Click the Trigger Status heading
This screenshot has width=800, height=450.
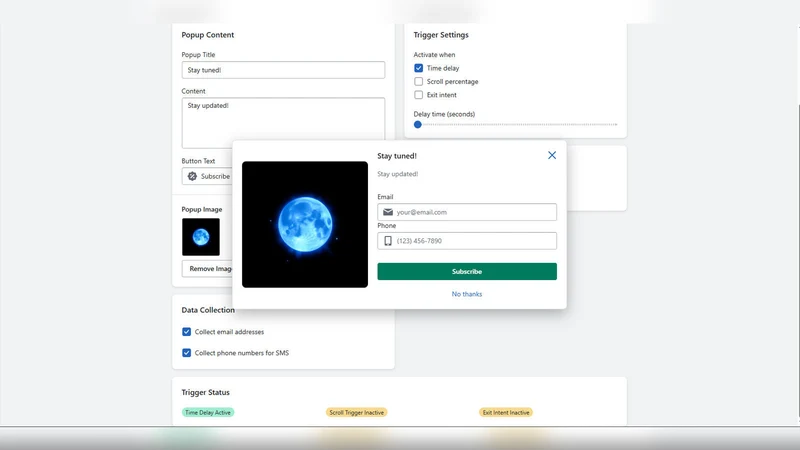[x=206, y=392]
